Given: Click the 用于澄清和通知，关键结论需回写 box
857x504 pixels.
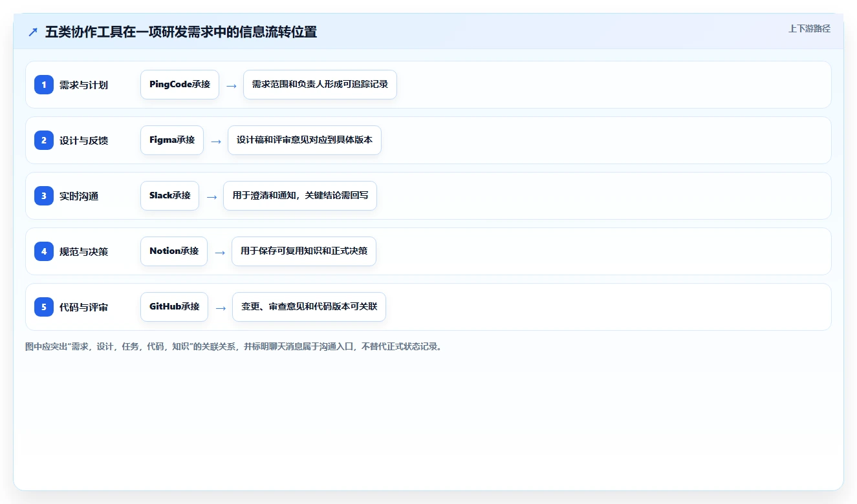Looking at the screenshot, I should pyautogui.click(x=300, y=196).
